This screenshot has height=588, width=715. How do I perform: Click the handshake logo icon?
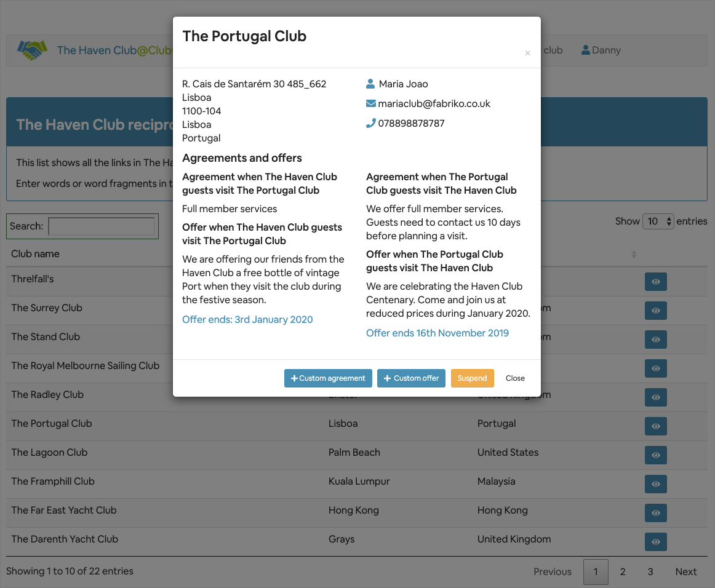32,50
